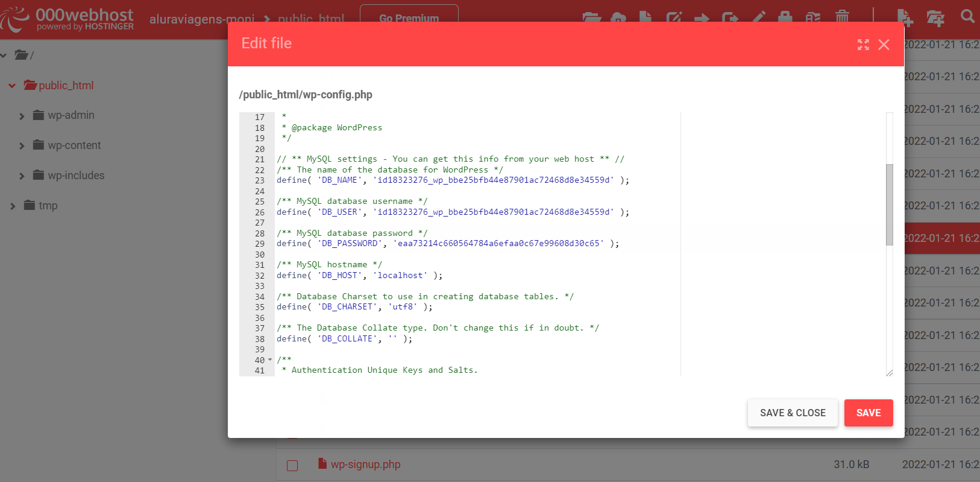Collapse the public_html tree chevron

12,86
